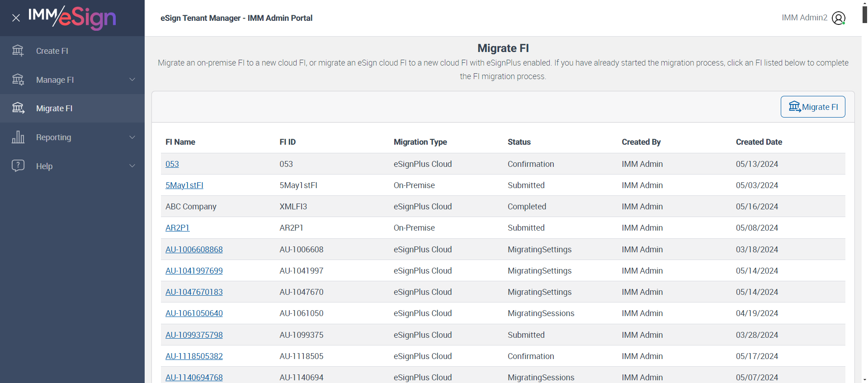The height and width of the screenshot is (383, 868).
Task: Open the AU-1140694768 link
Action: (194, 378)
